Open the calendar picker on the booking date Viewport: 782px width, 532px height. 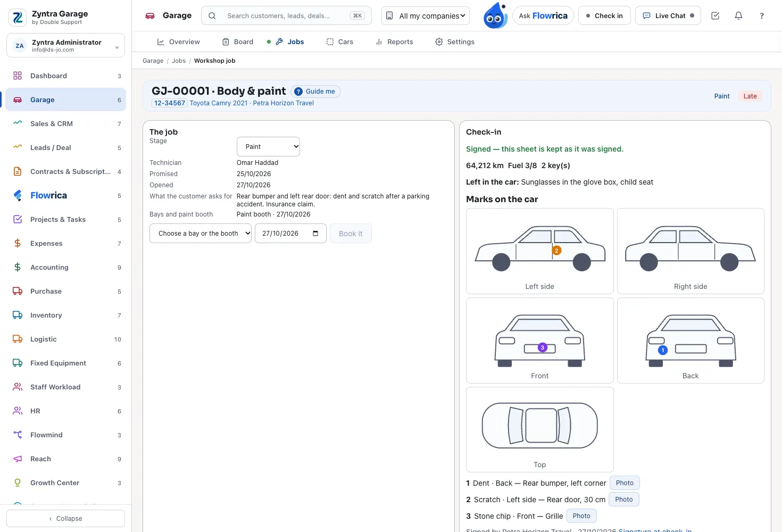click(315, 234)
